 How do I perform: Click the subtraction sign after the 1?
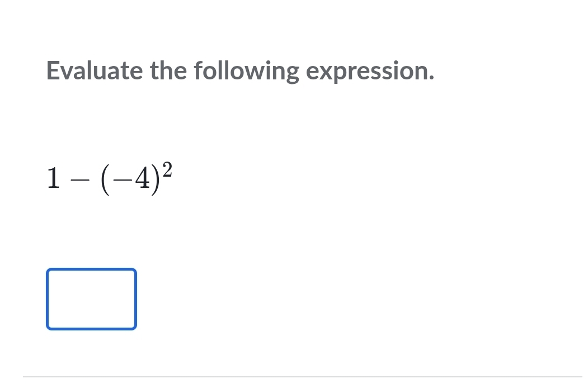click(80, 180)
